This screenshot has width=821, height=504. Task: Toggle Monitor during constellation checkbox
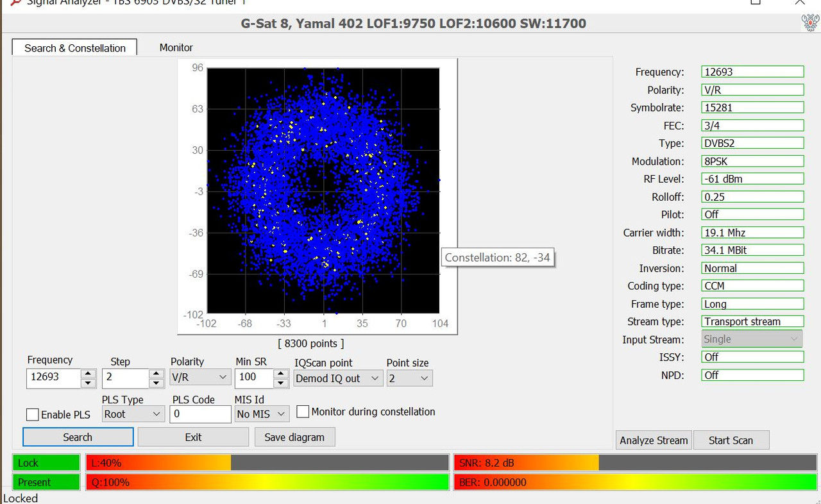(303, 412)
